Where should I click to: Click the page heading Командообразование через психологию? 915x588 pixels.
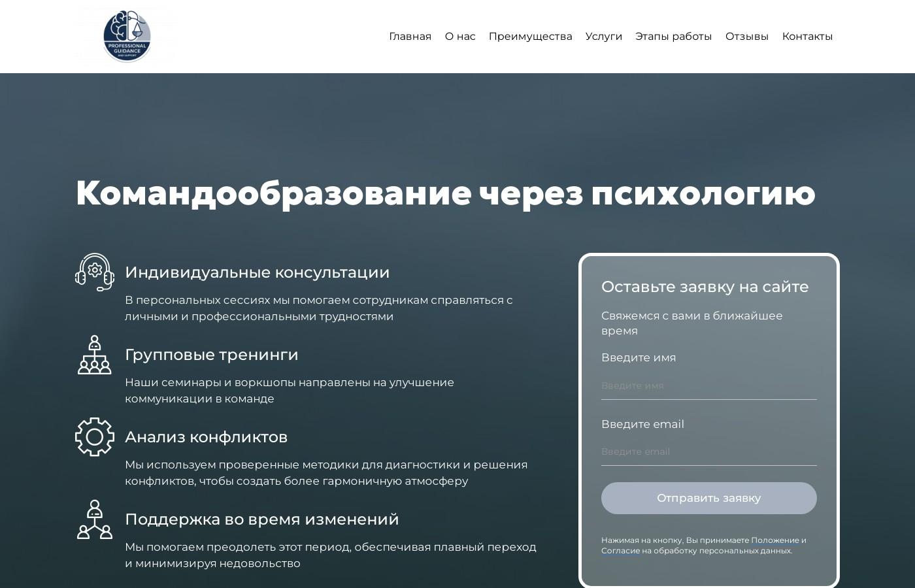[445, 193]
